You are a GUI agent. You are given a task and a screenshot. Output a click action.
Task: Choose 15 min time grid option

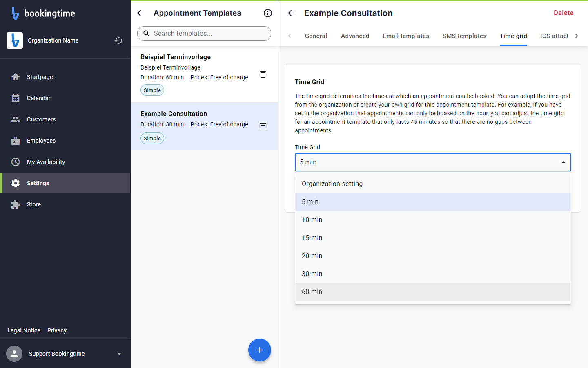tap(433, 238)
